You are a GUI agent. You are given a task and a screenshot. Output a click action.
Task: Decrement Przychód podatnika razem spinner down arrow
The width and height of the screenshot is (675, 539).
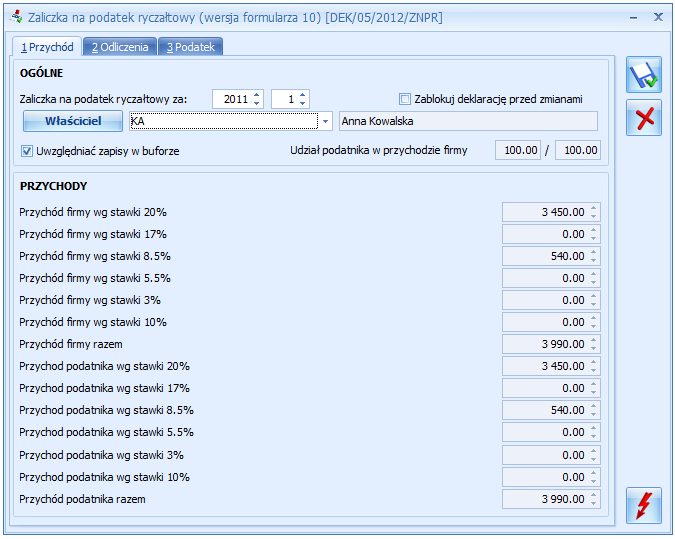point(594,503)
